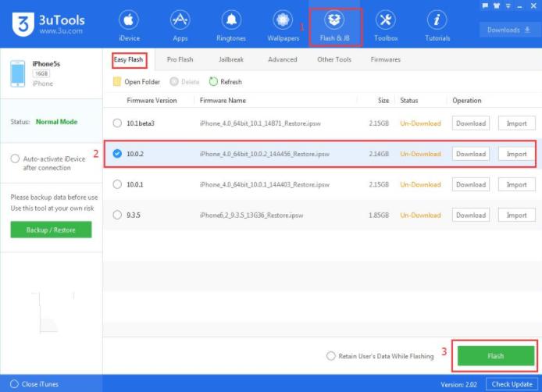Switch to the Jailbreak tab
This screenshot has height=392, width=542.
click(x=231, y=59)
